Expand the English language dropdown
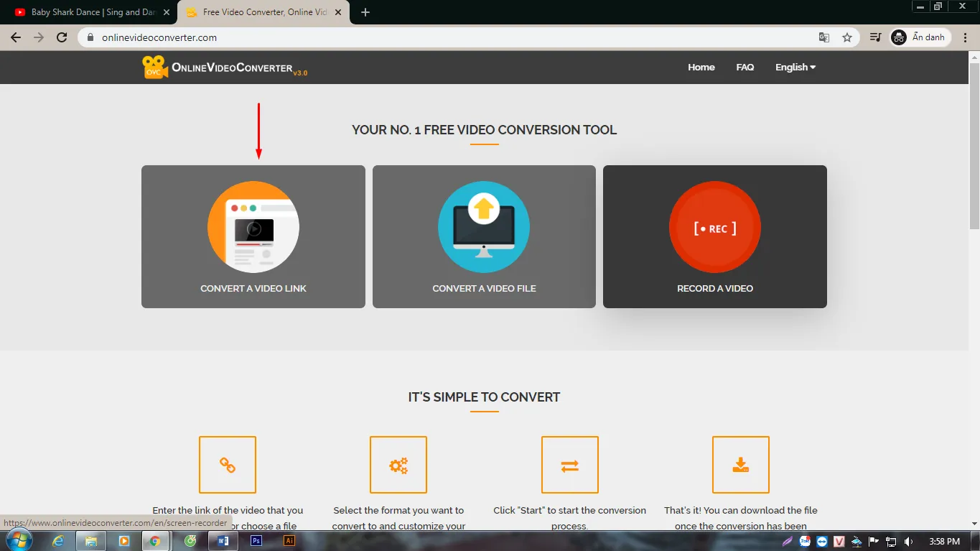 click(x=795, y=67)
